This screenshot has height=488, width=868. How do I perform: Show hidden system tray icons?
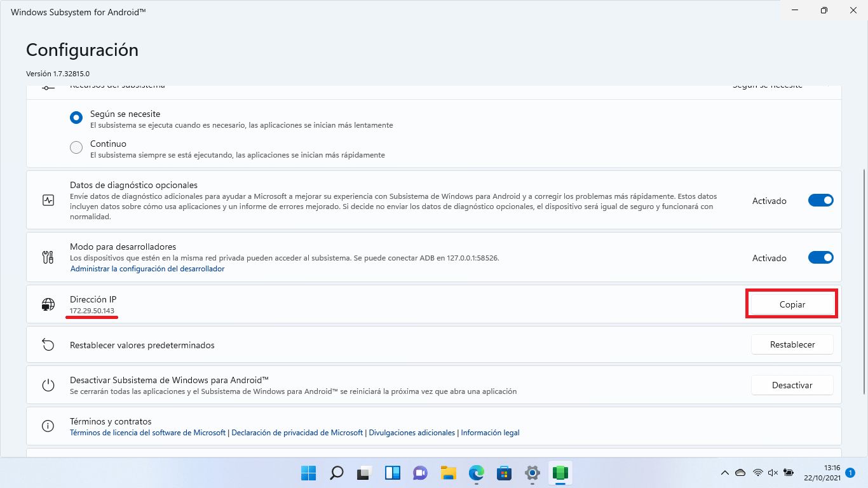point(724,473)
